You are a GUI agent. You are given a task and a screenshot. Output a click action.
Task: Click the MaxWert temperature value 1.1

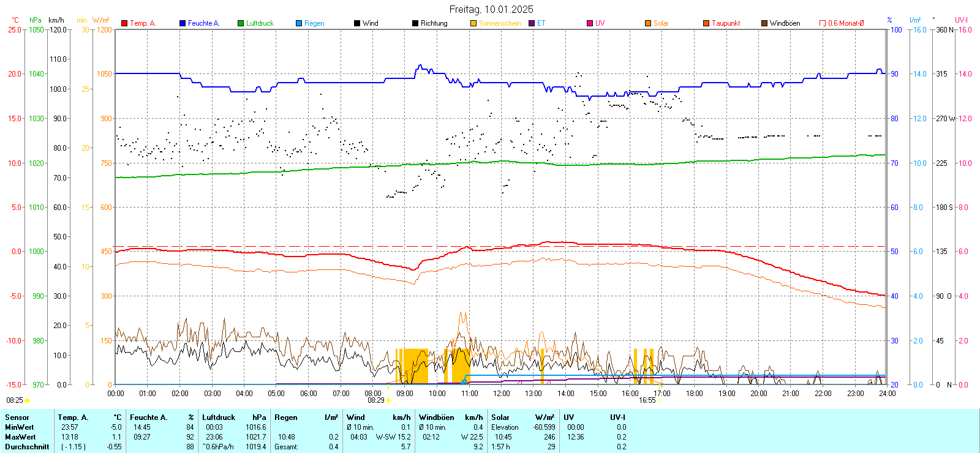coord(116,437)
